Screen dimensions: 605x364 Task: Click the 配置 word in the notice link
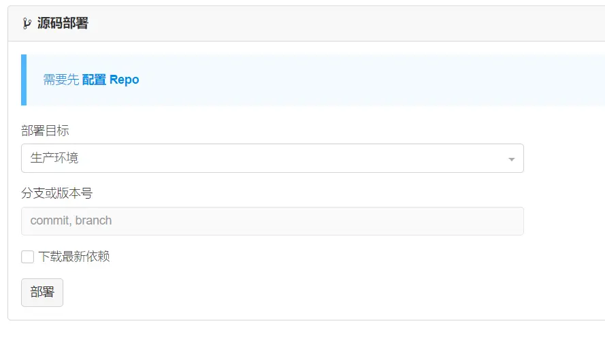(94, 80)
